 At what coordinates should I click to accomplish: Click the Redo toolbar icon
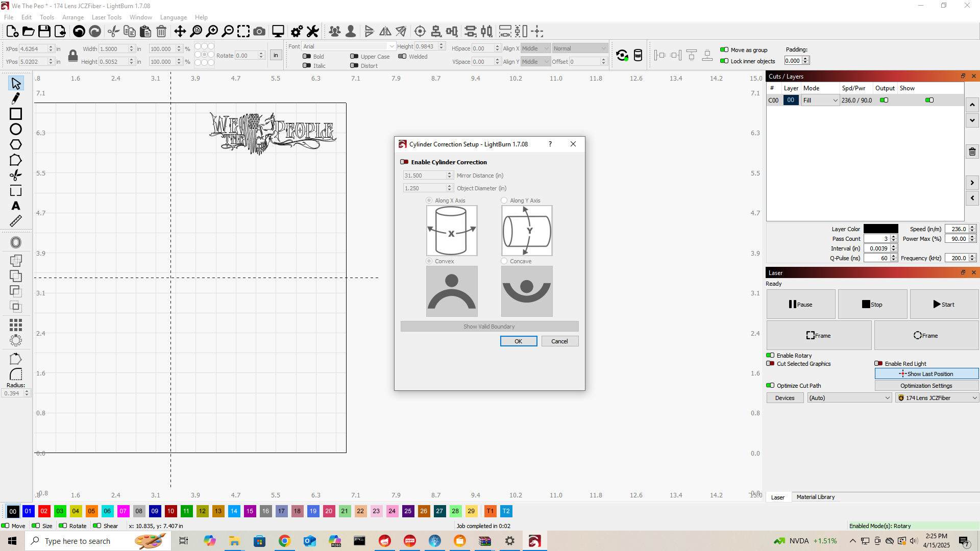pos(95,32)
